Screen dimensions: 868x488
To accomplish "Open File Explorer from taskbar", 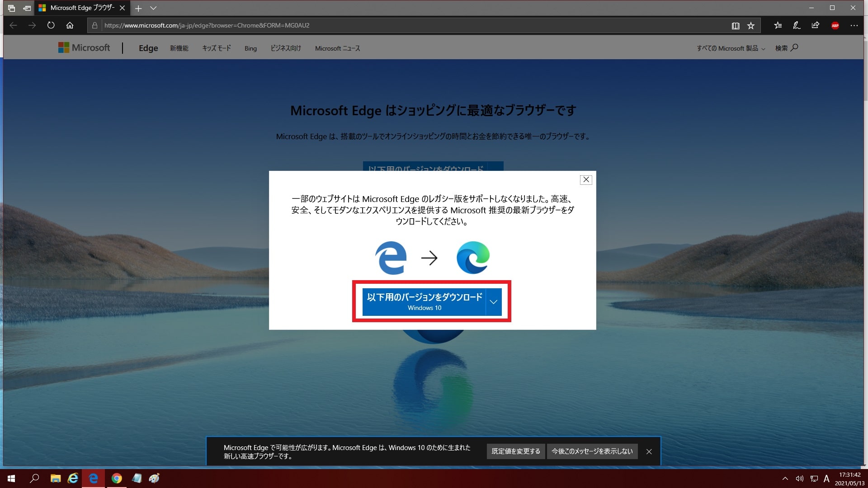I will [56, 479].
